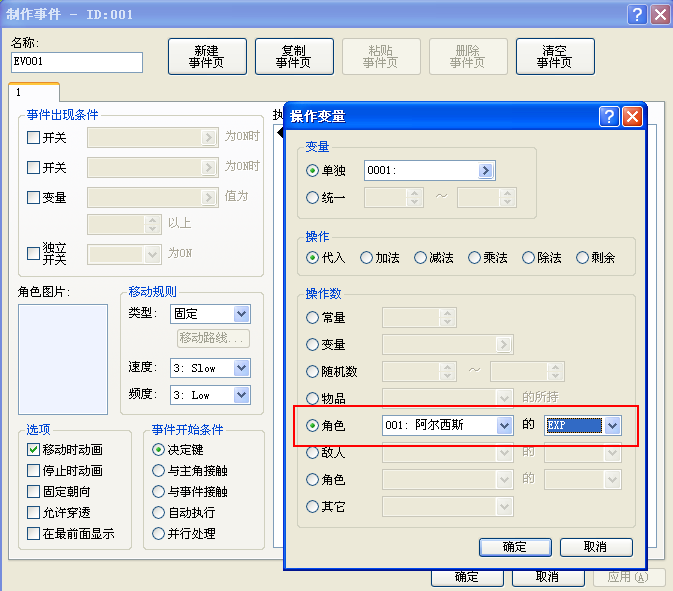Image resolution: width=673 pixels, height=591 pixels.
Task: Click help icon in 制作事件 window title
Action: (x=637, y=15)
